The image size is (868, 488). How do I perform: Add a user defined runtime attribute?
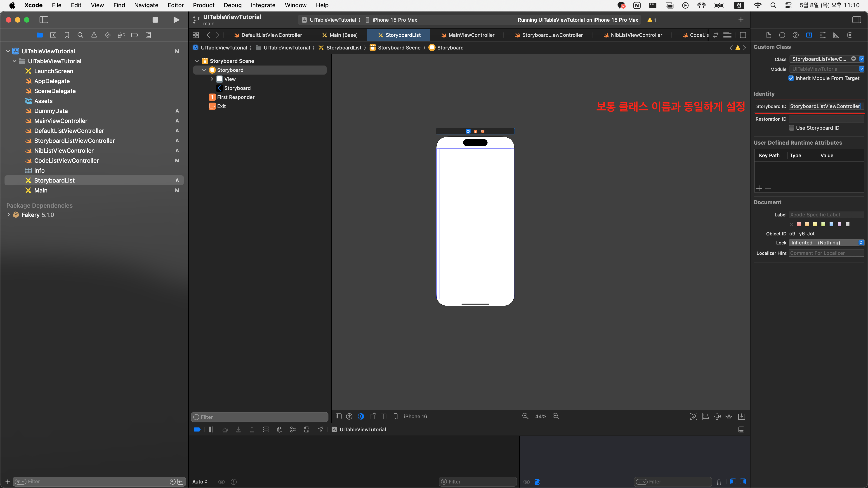[759, 188]
